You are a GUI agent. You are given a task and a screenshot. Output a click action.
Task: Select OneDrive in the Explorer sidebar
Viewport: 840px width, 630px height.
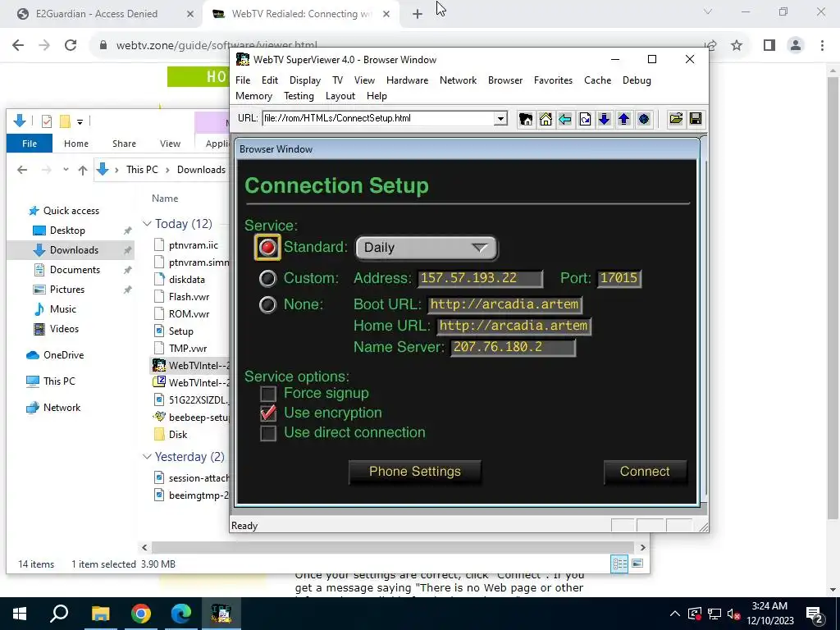63,355
